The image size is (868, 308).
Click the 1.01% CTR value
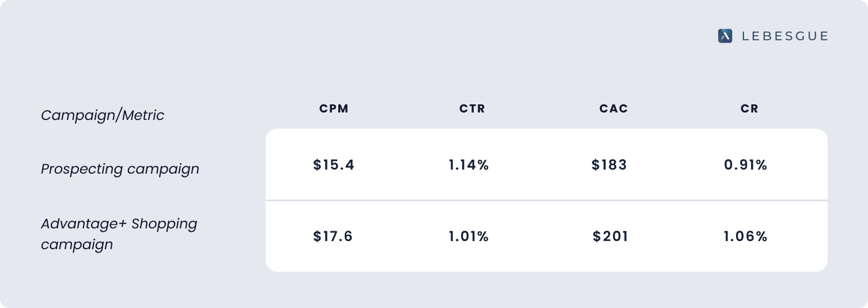(x=469, y=236)
